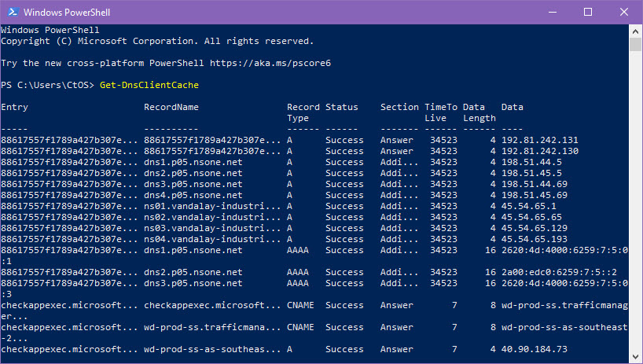Screen dimensions: 643x364
Task: Click the Get-DnsClientCache command text
Action: 149,85
